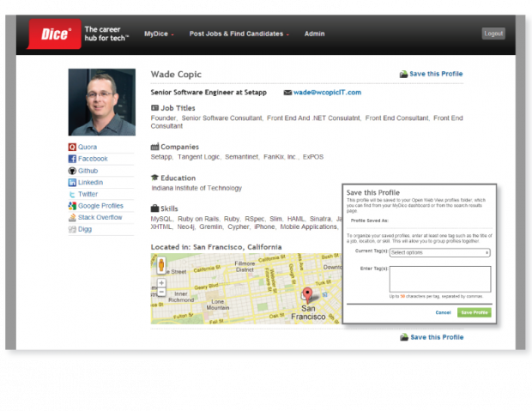Click the Skills briefcase icon
Viewport: 532px width, 411px height.
click(154, 209)
